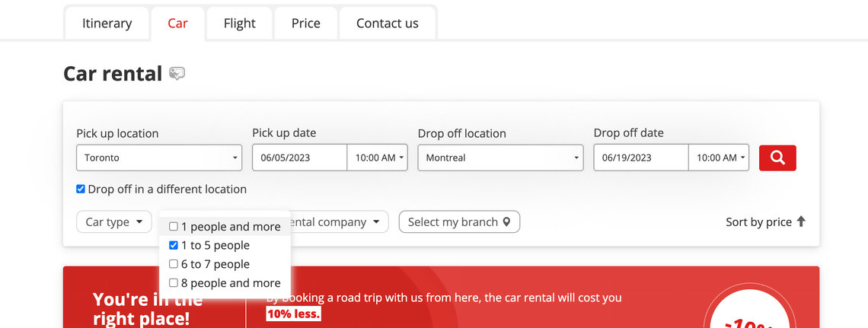The width and height of the screenshot is (868, 328).
Task: Click the red search magnifier button
Action: pos(777,158)
